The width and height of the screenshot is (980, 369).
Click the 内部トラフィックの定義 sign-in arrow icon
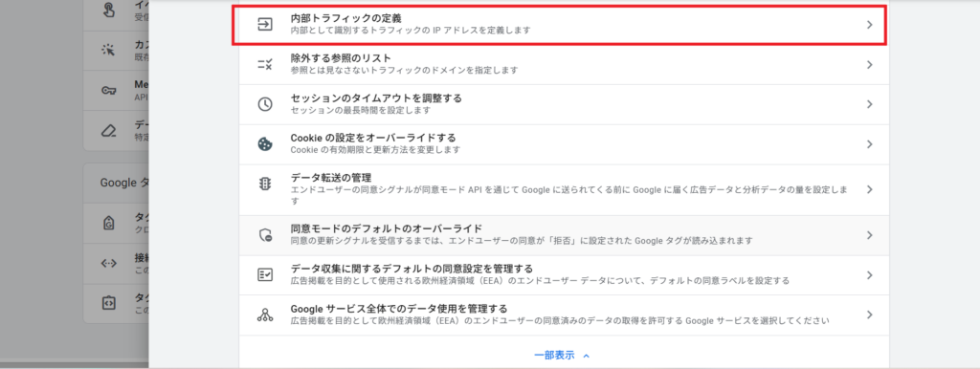265,24
